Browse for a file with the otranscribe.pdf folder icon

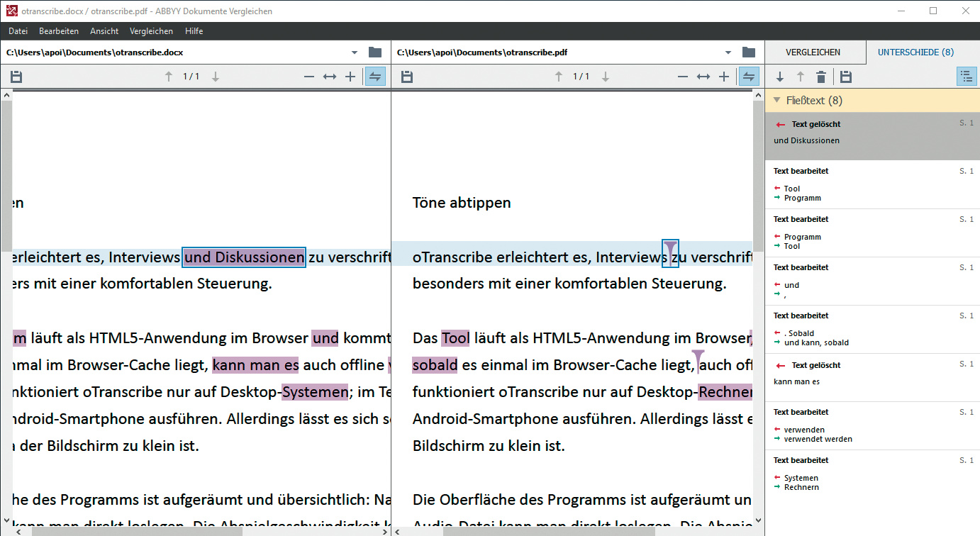tap(748, 52)
